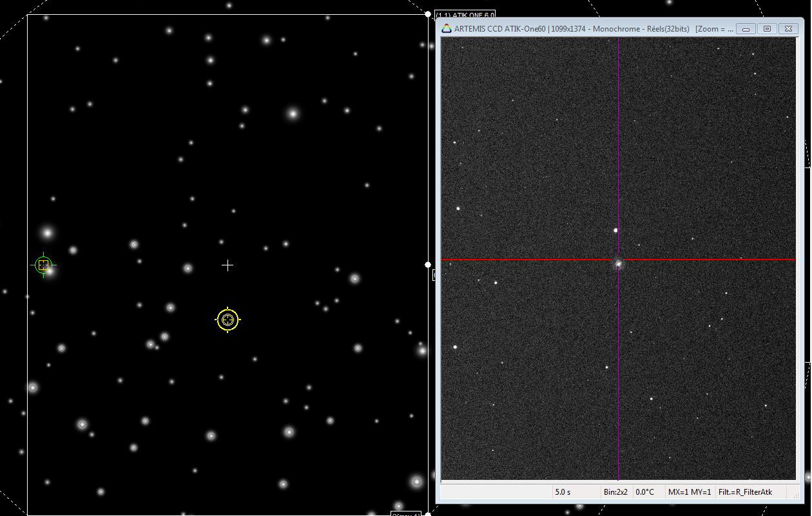Click the yellow double-circle target marker
Image resolution: width=812 pixels, height=516 pixels.
click(227, 320)
